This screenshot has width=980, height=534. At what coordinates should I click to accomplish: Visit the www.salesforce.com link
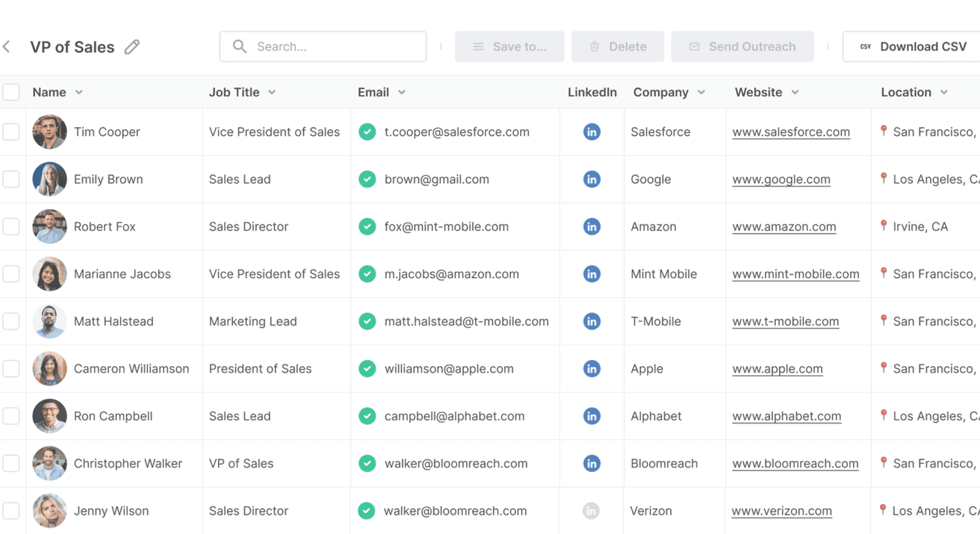tap(791, 132)
